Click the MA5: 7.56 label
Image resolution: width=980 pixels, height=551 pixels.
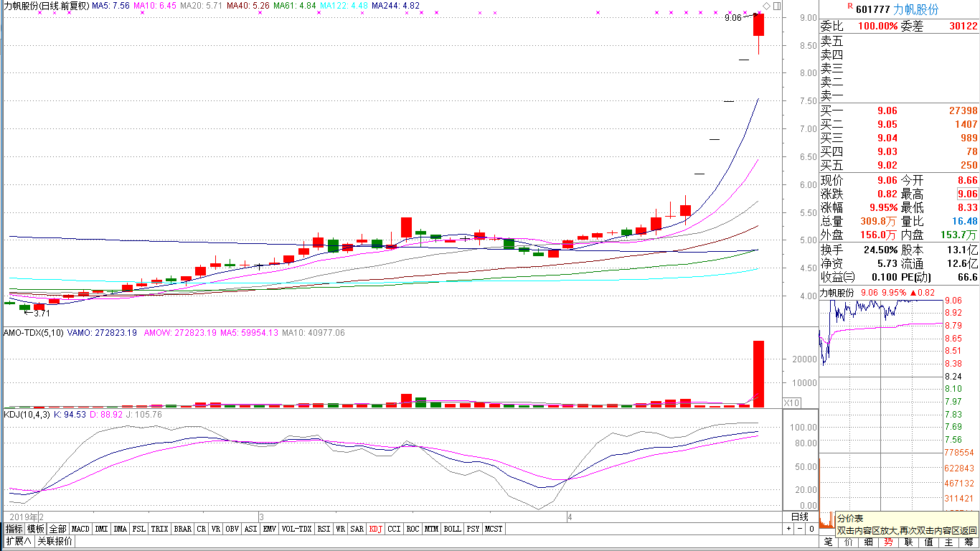pos(111,6)
